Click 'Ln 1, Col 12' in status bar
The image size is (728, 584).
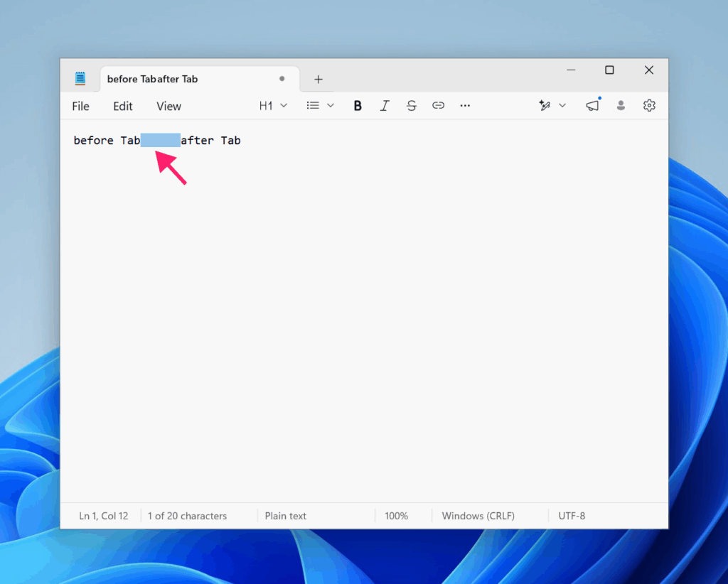point(104,516)
